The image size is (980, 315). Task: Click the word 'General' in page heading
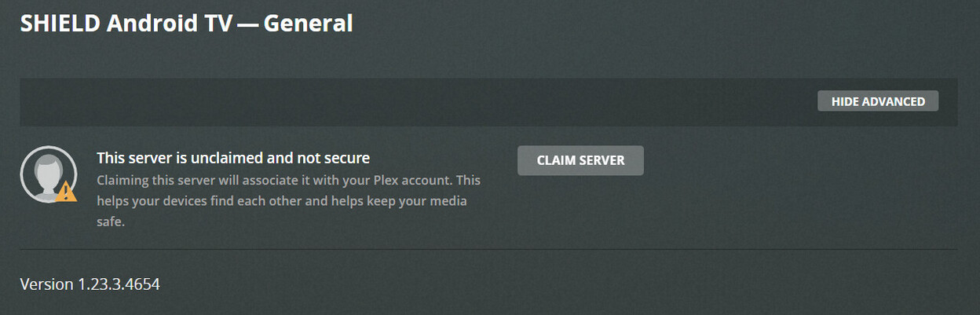(x=308, y=24)
